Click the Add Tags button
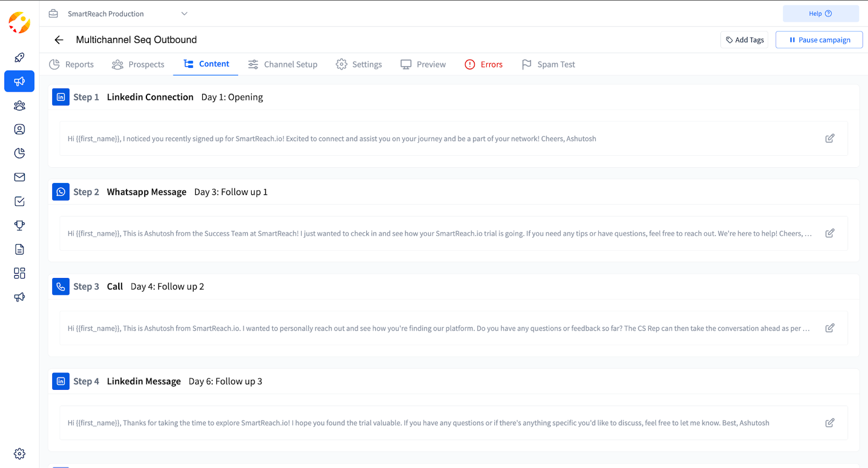The height and width of the screenshot is (468, 868). coord(744,40)
